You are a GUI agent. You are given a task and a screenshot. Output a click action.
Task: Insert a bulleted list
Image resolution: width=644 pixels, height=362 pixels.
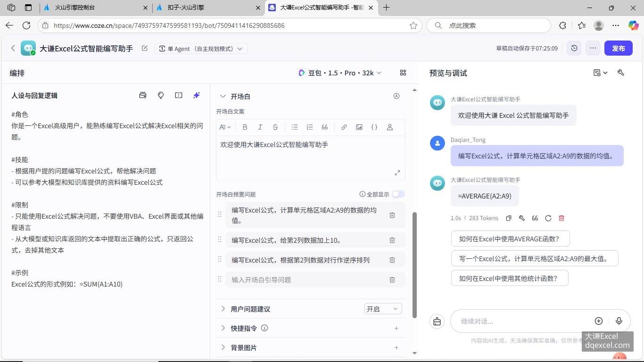tap(295, 127)
